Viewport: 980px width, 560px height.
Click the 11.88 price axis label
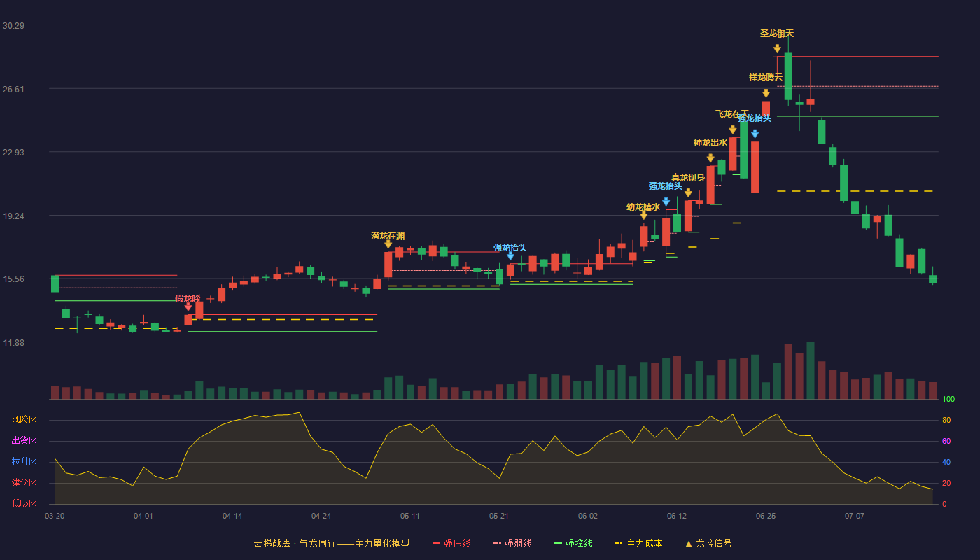[13, 342]
